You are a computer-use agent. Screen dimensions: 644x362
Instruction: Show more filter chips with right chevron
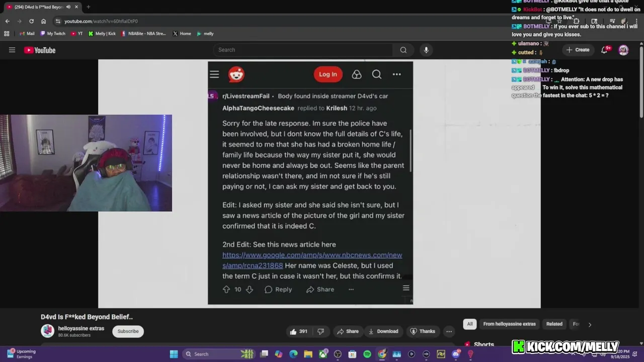590,324
